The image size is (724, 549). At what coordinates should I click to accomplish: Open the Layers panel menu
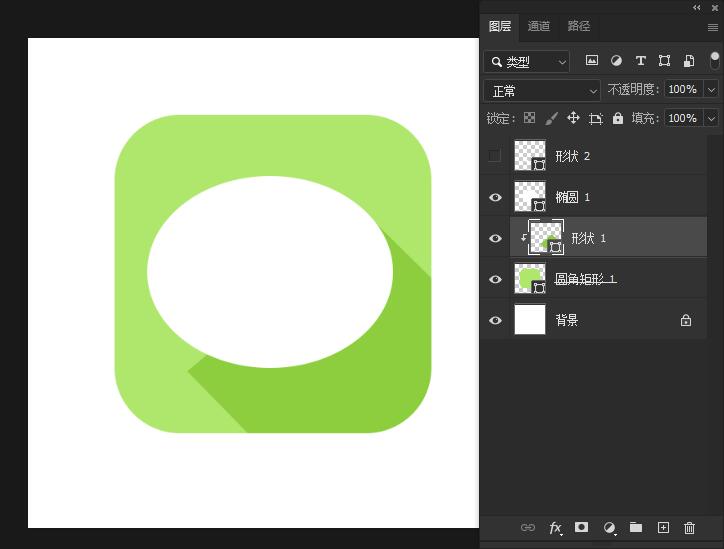[712, 28]
